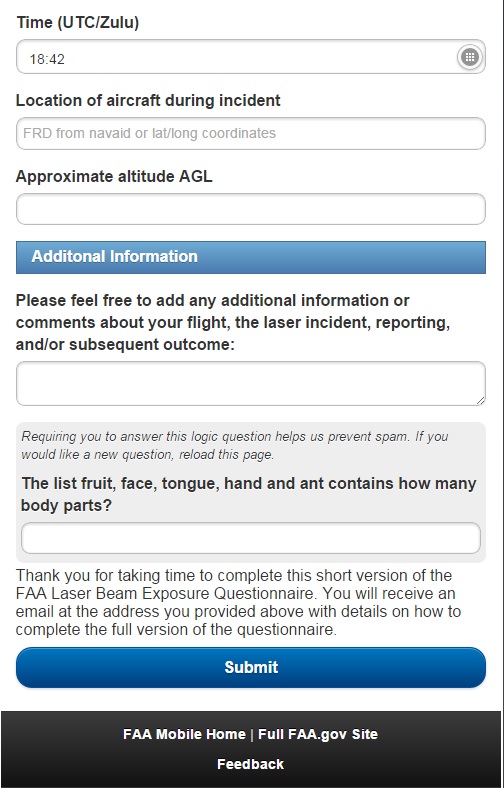504x788 pixels.
Task: Select the Approximate altitude AGL label
Action: pyautogui.click(x=114, y=176)
